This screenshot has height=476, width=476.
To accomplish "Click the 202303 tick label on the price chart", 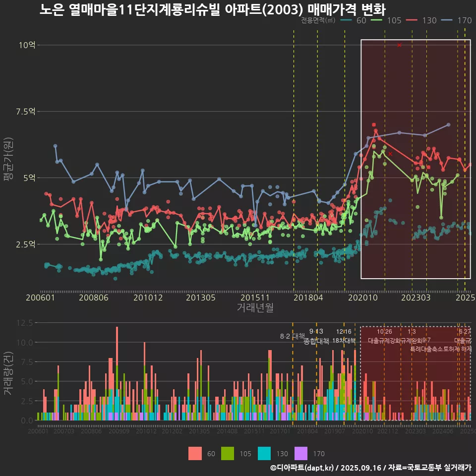I will 416,297.
